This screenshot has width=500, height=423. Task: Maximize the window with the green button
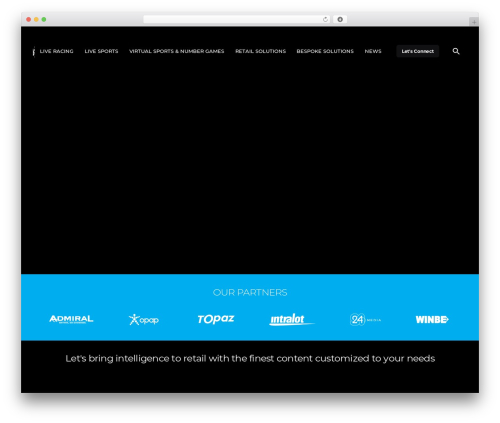pyautogui.click(x=44, y=19)
